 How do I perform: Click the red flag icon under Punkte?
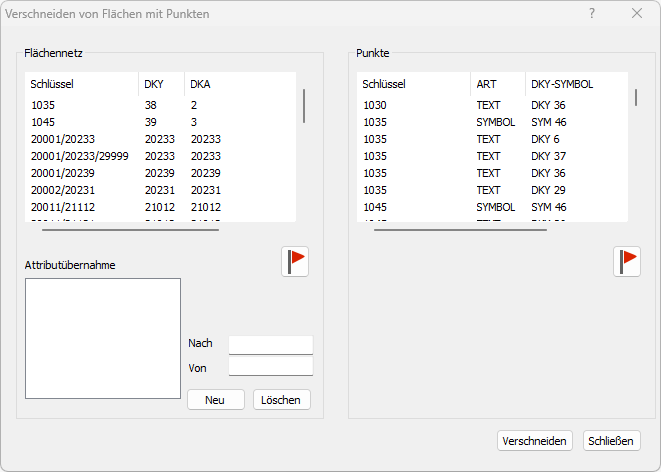pos(627,261)
